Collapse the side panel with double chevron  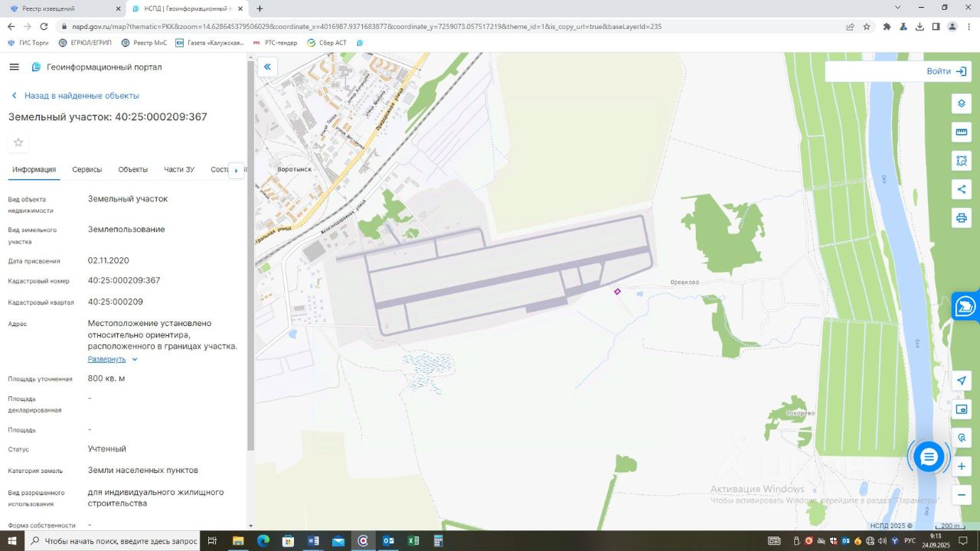pos(267,67)
